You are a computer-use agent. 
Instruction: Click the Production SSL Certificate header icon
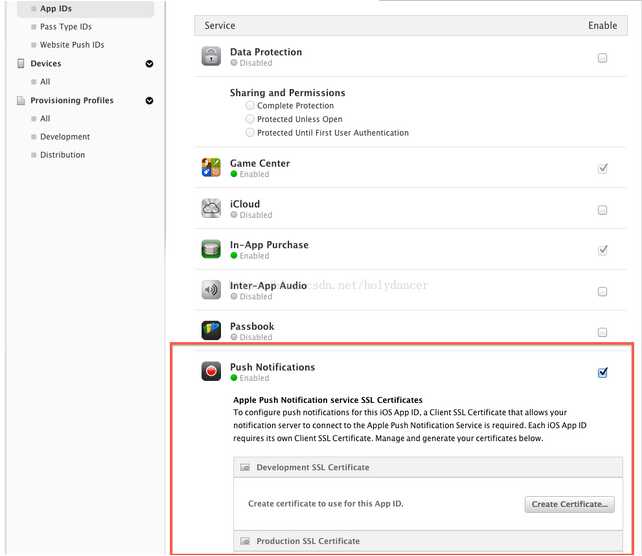point(245,541)
